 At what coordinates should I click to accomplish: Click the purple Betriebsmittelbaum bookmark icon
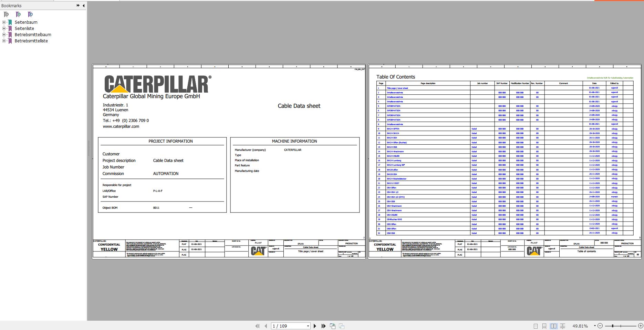pos(10,35)
